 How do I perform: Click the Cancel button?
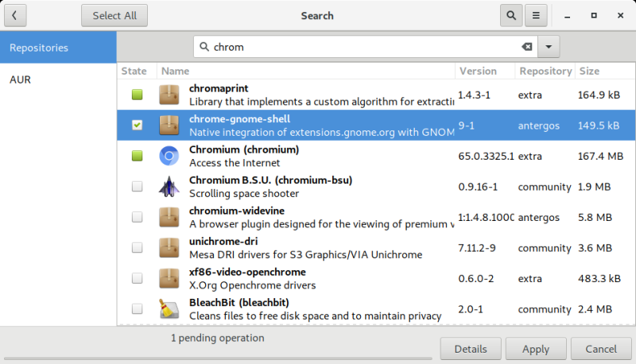601,349
